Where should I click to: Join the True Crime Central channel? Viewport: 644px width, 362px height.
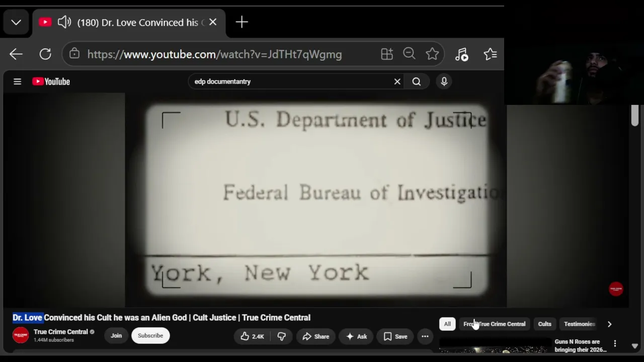click(x=116, y=335)
